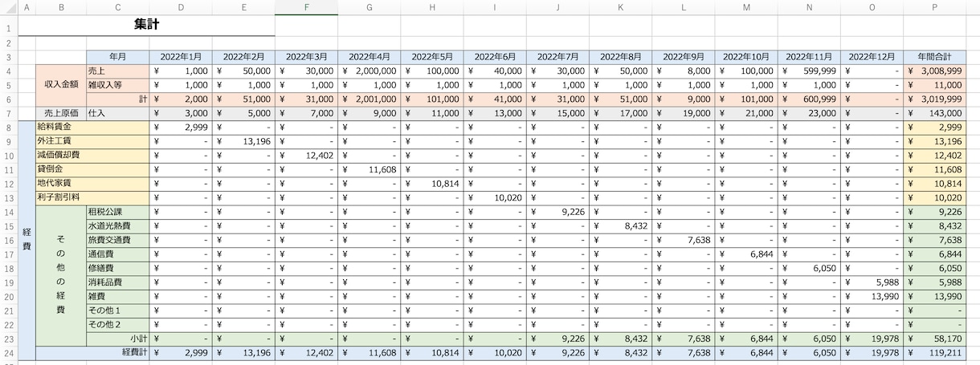Select the 5,988 cell in December column
The width and height of the screenshot is (980, 365).
(x=872, y=282)
